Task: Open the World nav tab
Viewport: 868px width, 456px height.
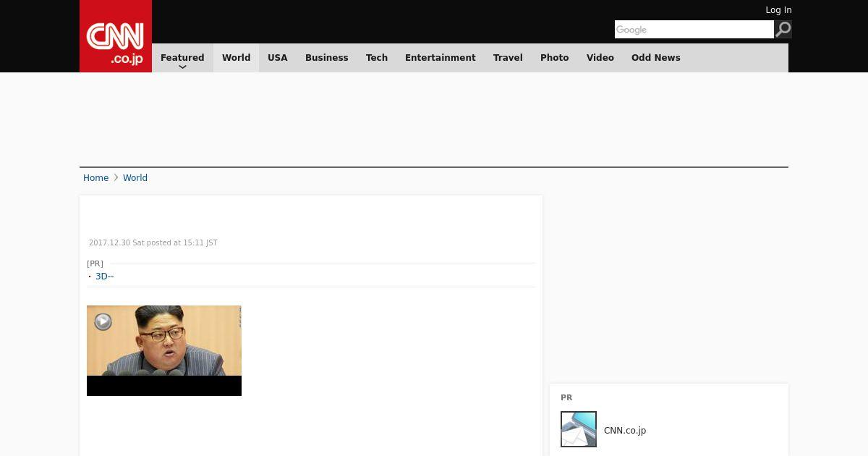Action: [236, 58]
